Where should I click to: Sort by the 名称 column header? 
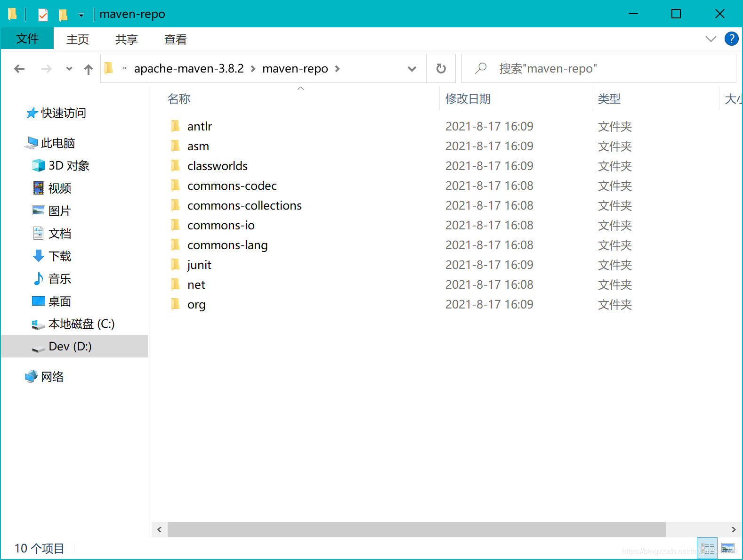pyautogui.click(x=179, y=99)
